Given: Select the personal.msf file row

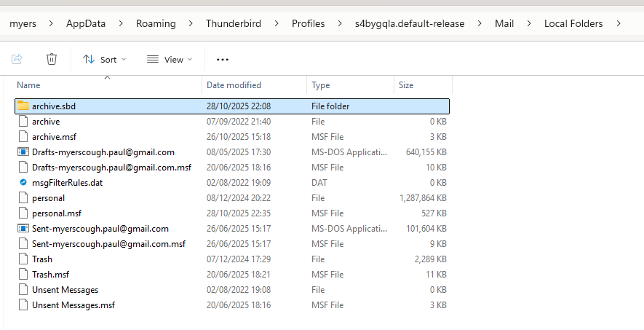Looking at the screenshot, I should [x=232, y=213].
